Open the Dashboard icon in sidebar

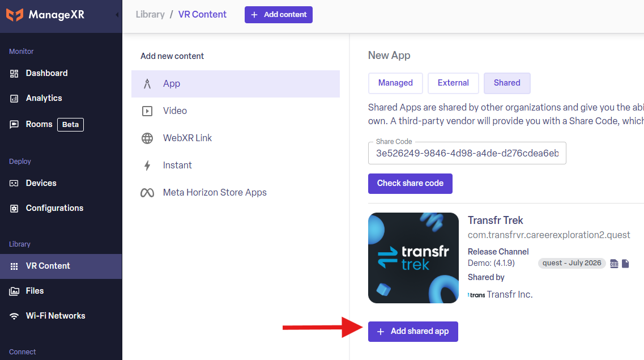(14, 74)
